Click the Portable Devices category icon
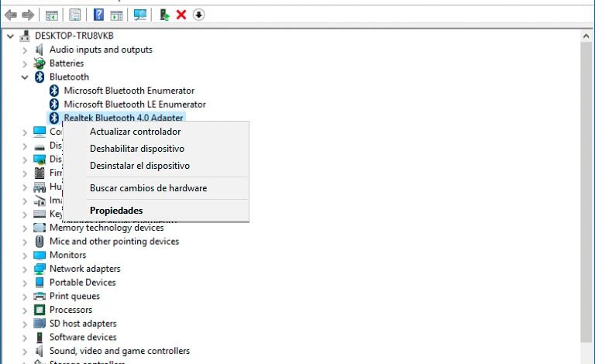 40,283
